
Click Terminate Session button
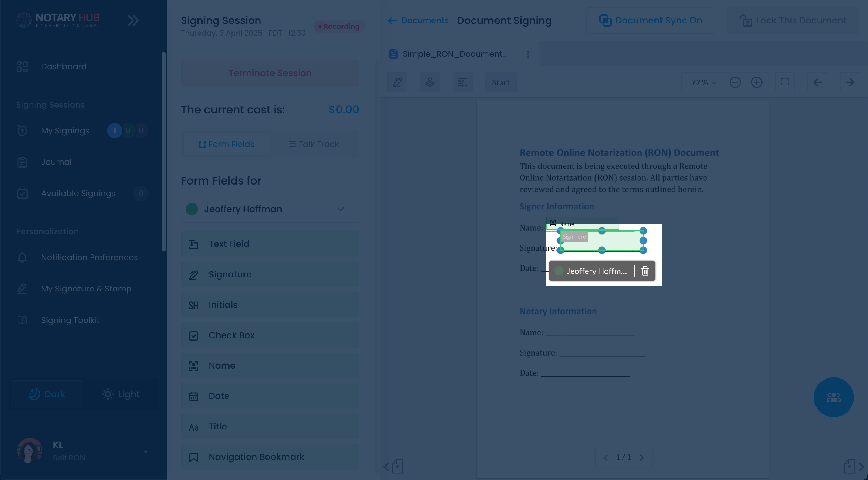[x=270, y=73]
